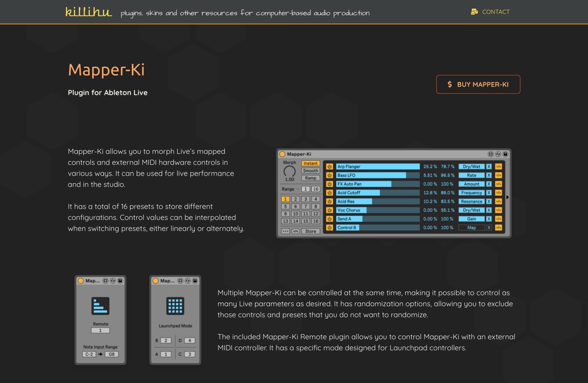Click the randomize icon next to the Store button

pyautogui.click(x=295, y=231)
